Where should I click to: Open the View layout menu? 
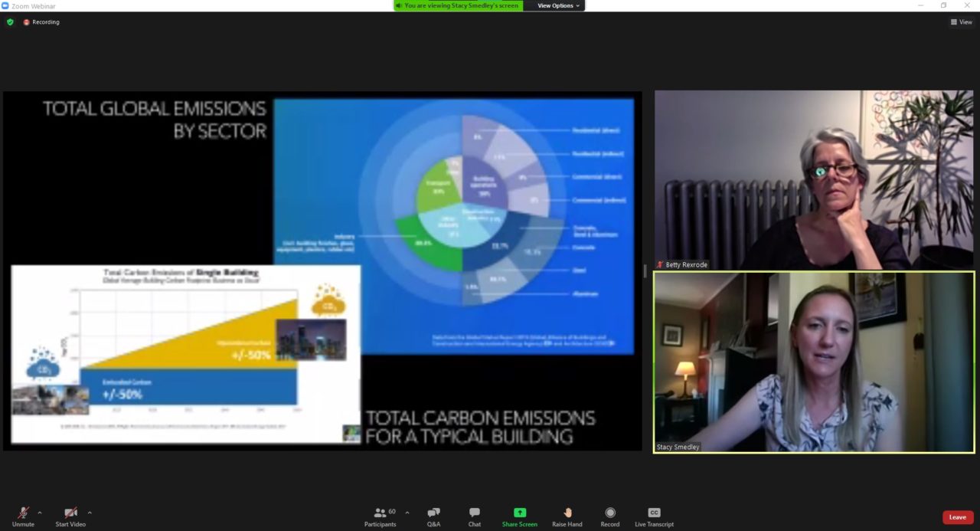[961, 22]
